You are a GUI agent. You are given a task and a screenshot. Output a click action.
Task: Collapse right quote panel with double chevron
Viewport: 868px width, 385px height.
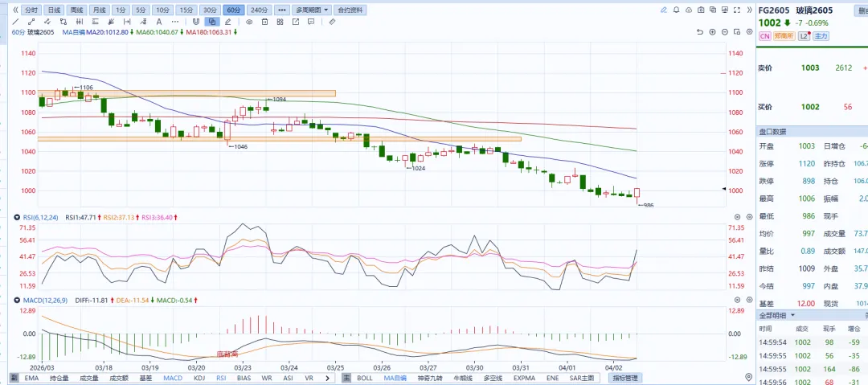pos(750,10)
